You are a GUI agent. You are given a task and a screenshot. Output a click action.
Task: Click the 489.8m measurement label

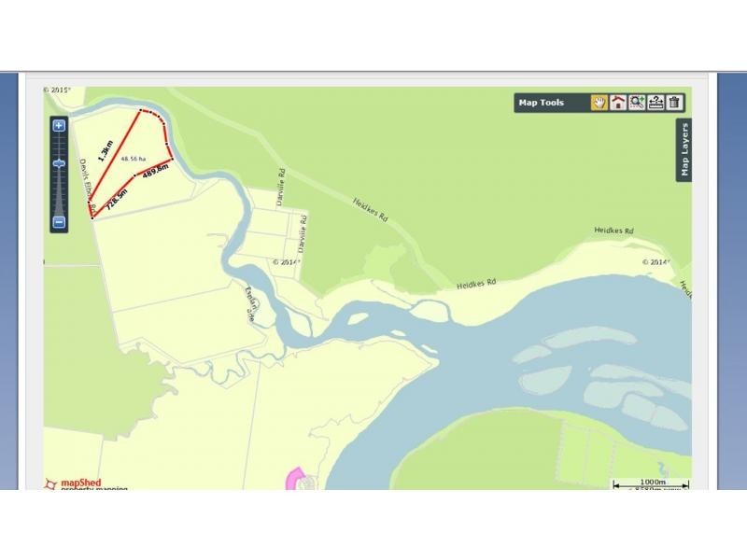pos(155,171)
